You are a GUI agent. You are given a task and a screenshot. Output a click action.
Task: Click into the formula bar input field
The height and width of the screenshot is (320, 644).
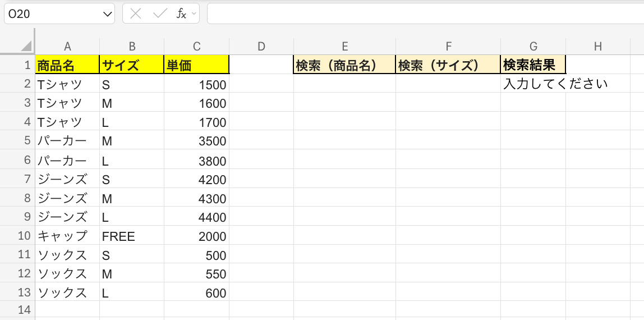425,14
